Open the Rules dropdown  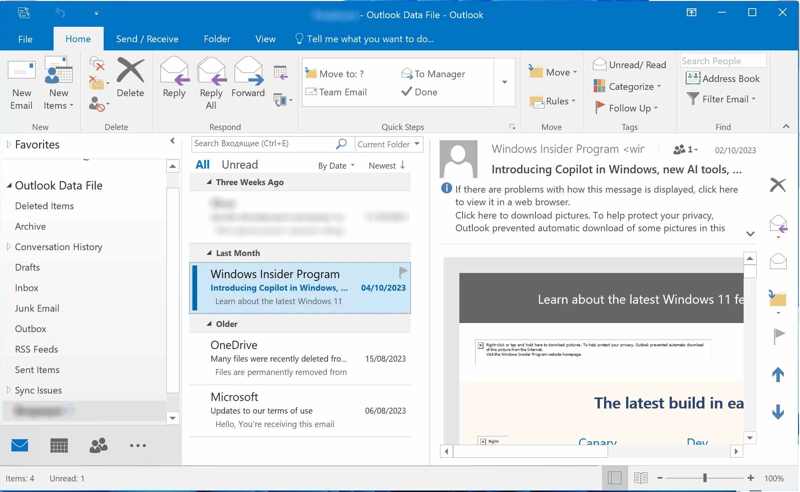click(553, 101)
